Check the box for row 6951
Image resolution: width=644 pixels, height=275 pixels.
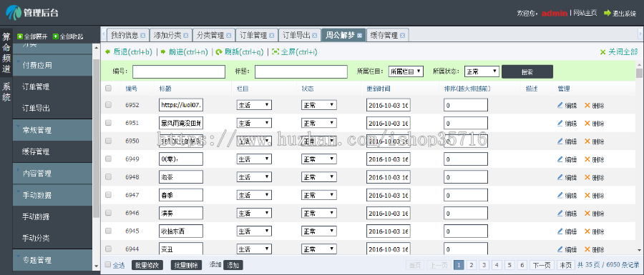point(109,123)
